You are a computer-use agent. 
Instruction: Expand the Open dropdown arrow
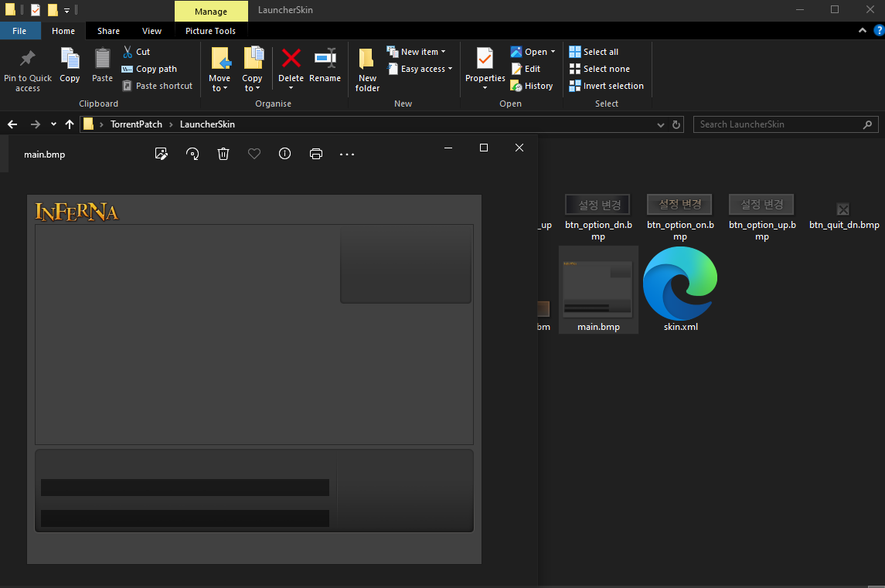[x=553, y=52]
